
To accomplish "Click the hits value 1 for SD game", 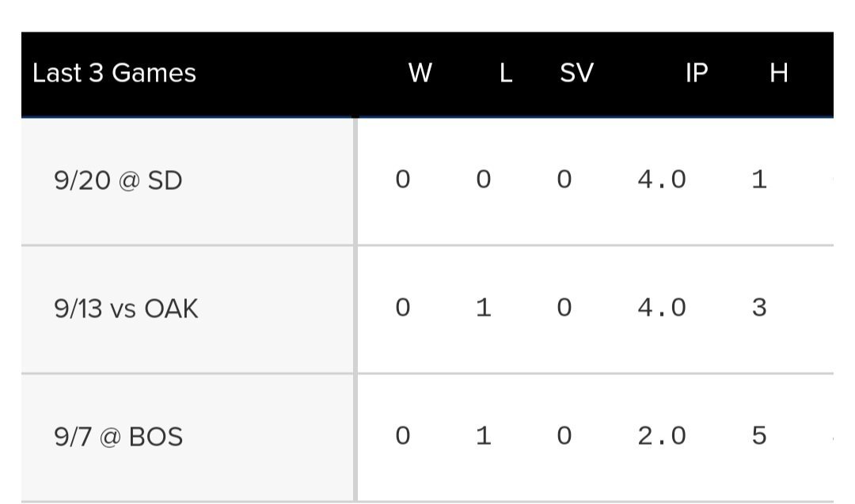I will tap(759, 180).
